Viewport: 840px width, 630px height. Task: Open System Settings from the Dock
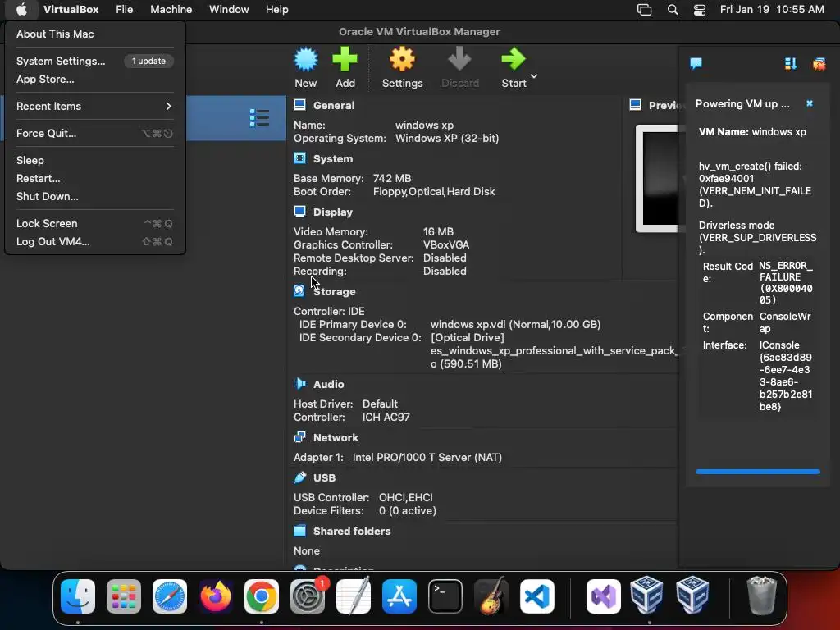click(x=308, y=596)
